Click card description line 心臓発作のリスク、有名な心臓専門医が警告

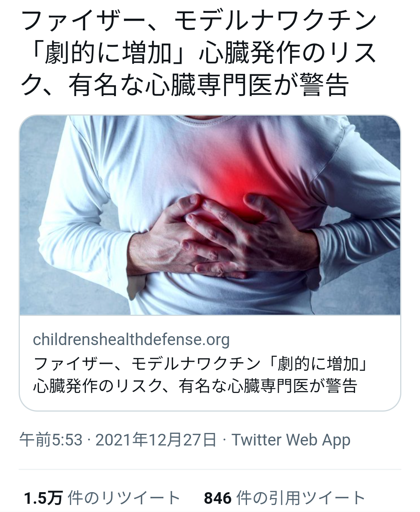pyautogui.click(x=195, y=386)
